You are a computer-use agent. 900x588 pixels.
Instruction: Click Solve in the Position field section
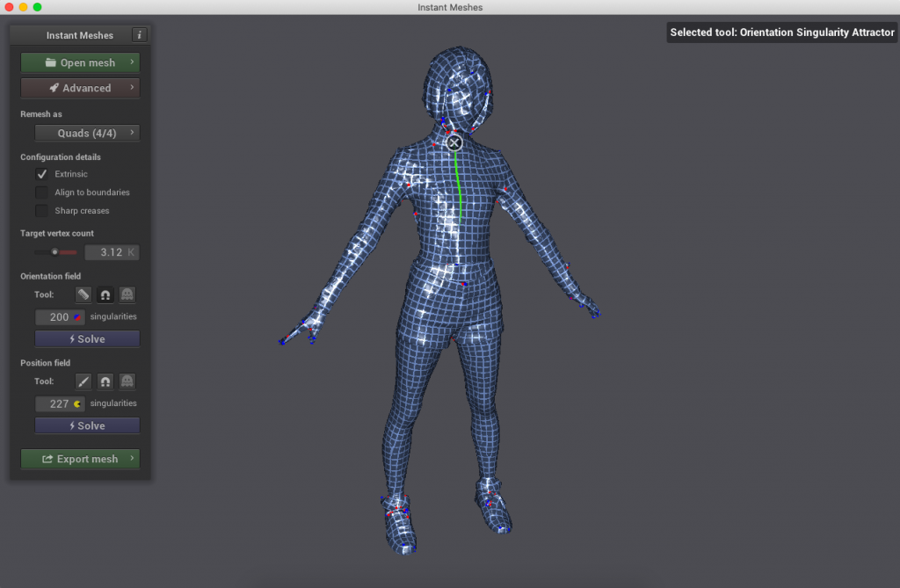(x=87, y=425)
